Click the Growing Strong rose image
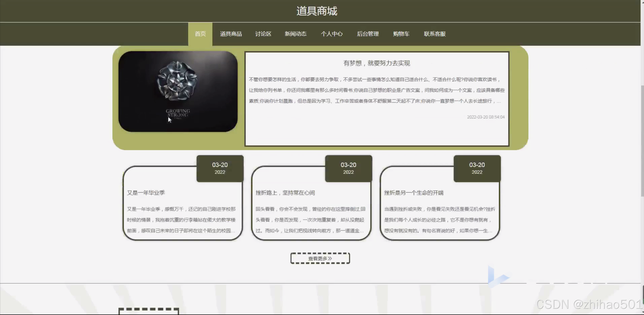644x315 pixels. [178, 91]
